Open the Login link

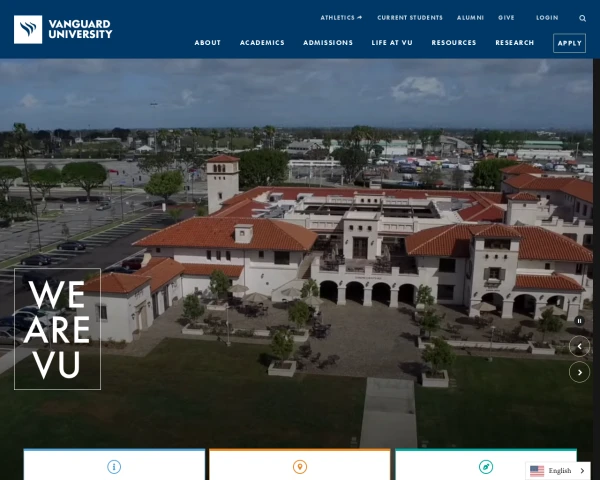[x=547, y=18]
